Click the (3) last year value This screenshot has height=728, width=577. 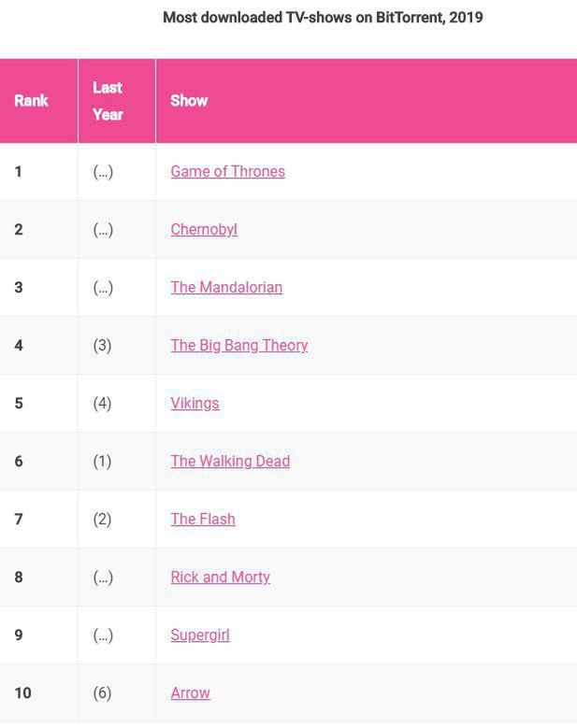(x=103, y=346)
